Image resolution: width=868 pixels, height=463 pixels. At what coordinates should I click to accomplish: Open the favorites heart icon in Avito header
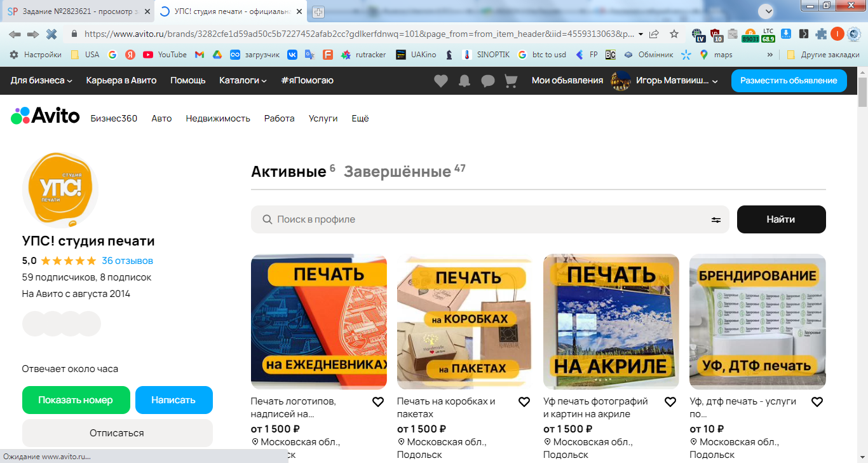(x=441, y=81)
